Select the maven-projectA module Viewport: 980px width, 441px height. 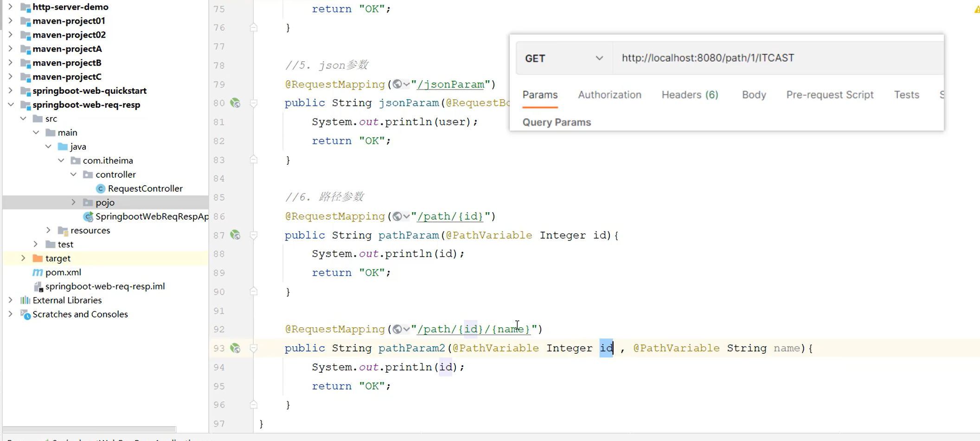67,49
